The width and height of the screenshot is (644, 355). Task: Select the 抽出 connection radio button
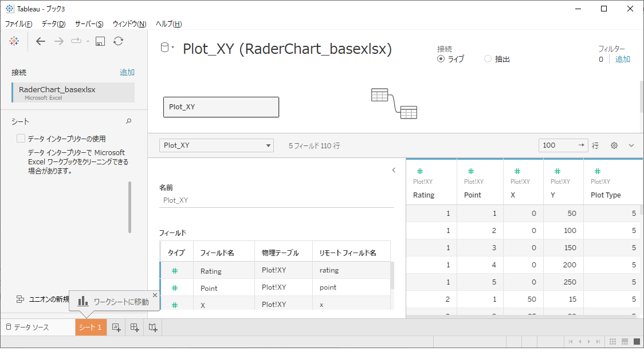(488, 59)
